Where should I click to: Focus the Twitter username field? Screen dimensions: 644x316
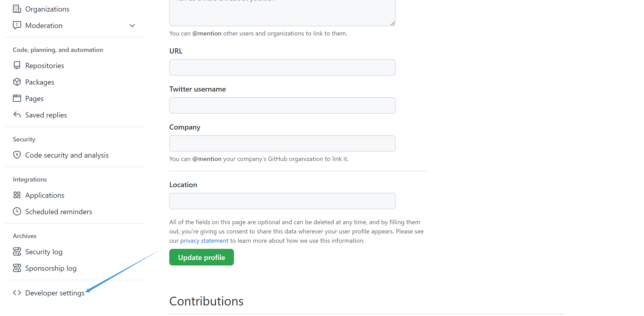[282, 105]
